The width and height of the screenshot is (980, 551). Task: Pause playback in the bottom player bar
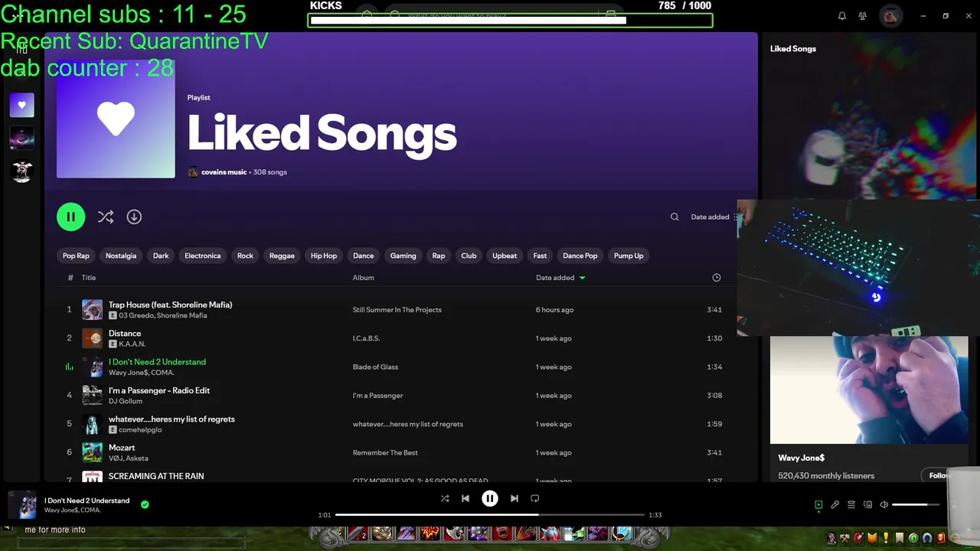(x=490, y=498)
